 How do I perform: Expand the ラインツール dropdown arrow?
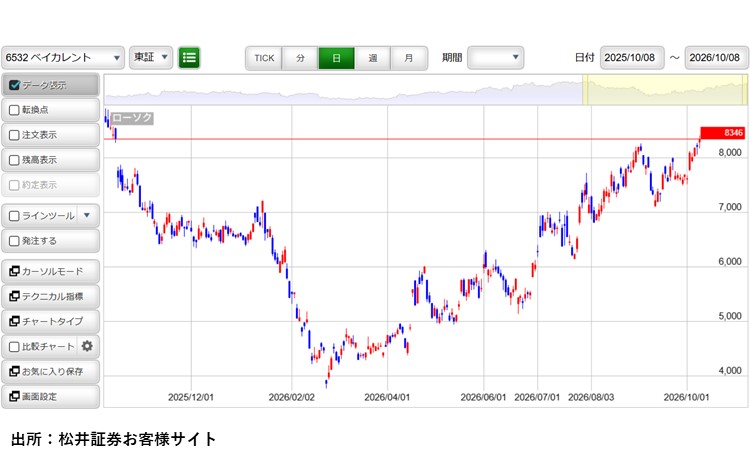pos(87,215)
